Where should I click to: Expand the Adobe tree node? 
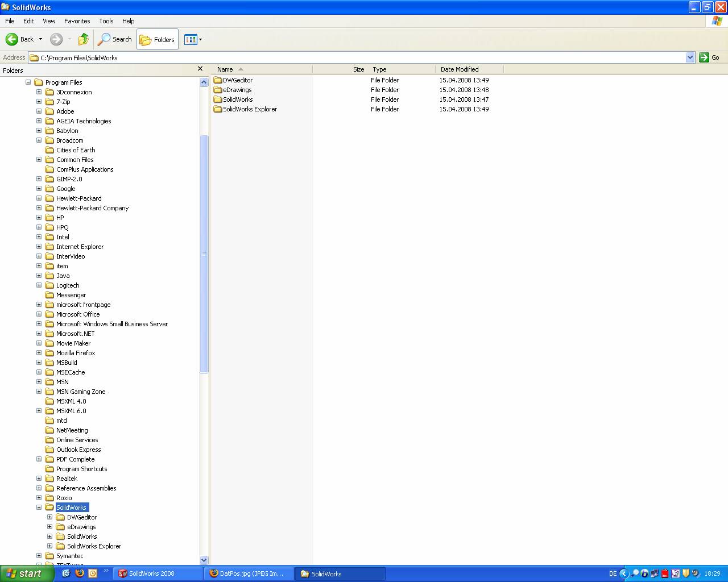click(39, 111)
